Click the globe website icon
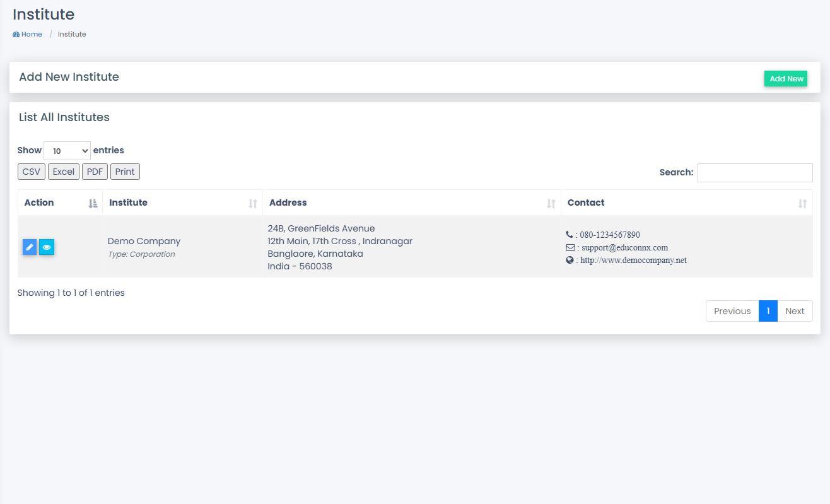Image resolution: width=830 pixels, height=504 pixels. pos(570,260)
